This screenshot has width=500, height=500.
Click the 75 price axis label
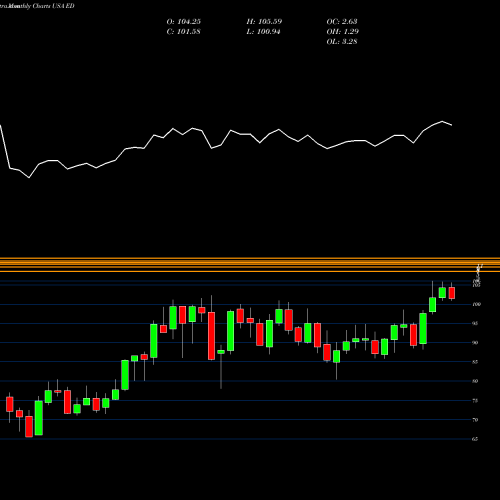click(475, 401)
